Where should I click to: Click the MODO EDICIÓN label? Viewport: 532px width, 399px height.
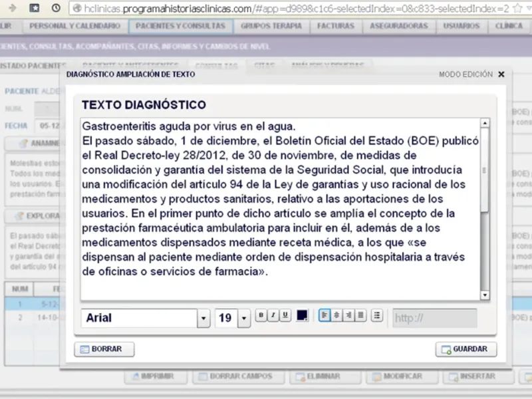[x=466, y=74]
